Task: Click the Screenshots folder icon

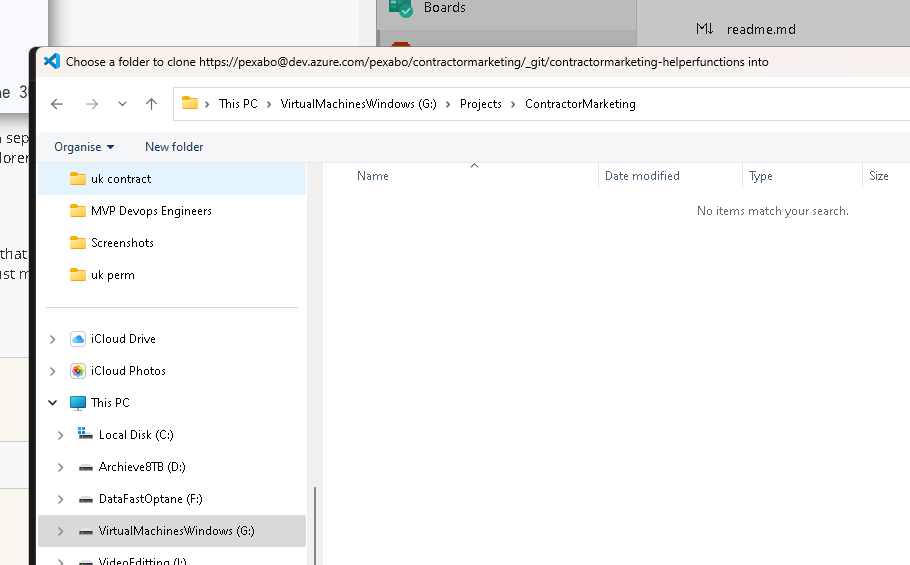Action: point(78,242)
